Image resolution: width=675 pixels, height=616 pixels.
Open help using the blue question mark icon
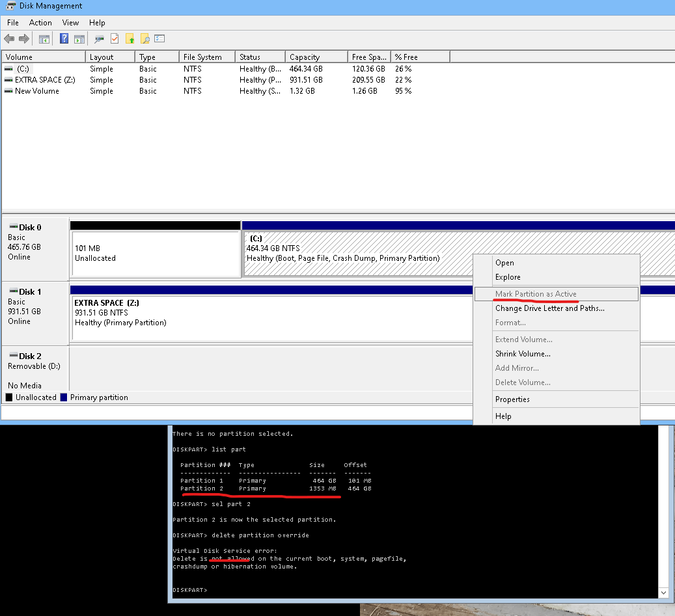click(x=63, y=39)
